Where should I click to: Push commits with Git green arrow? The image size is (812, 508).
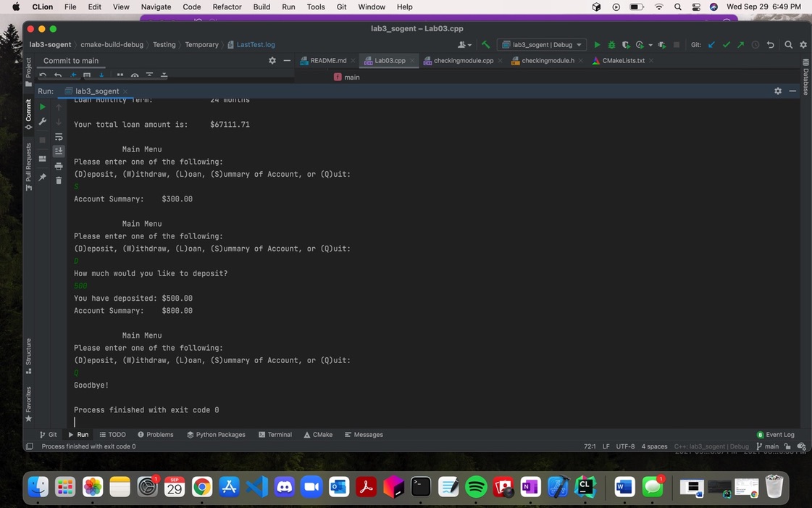(x=740, y=44)
